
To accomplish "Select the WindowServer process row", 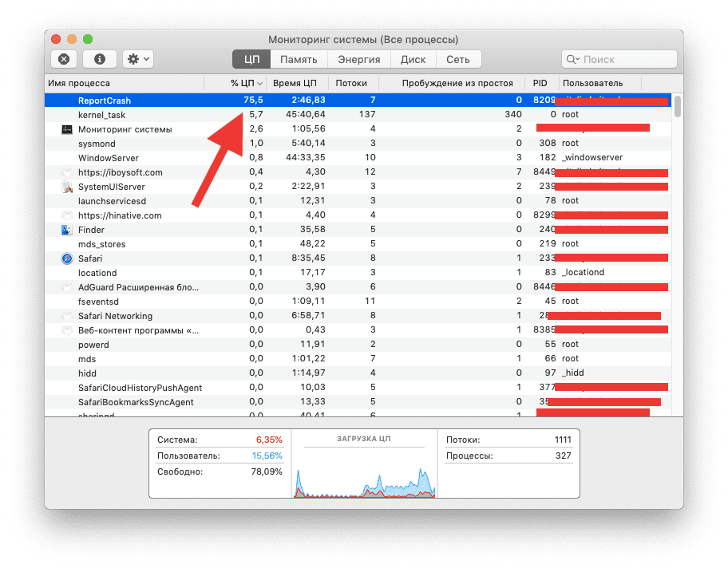I will [358, 158].
